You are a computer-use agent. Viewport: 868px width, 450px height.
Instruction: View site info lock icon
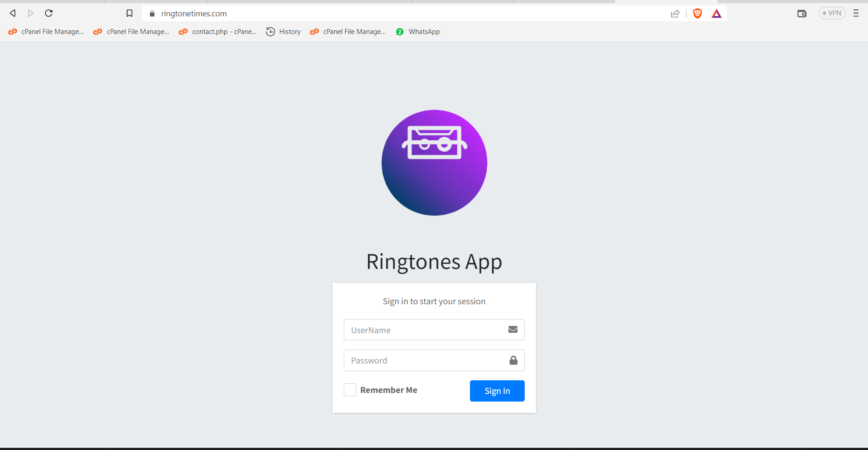point(152,14)
